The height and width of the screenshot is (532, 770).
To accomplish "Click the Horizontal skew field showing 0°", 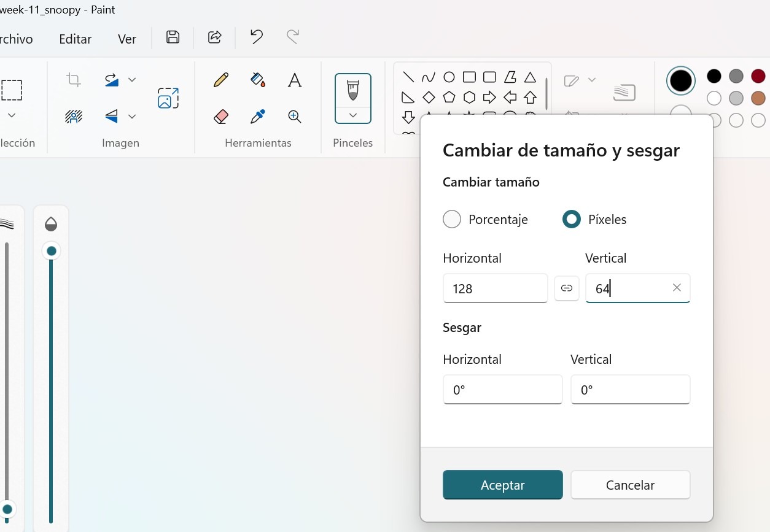I will (503, 390).
